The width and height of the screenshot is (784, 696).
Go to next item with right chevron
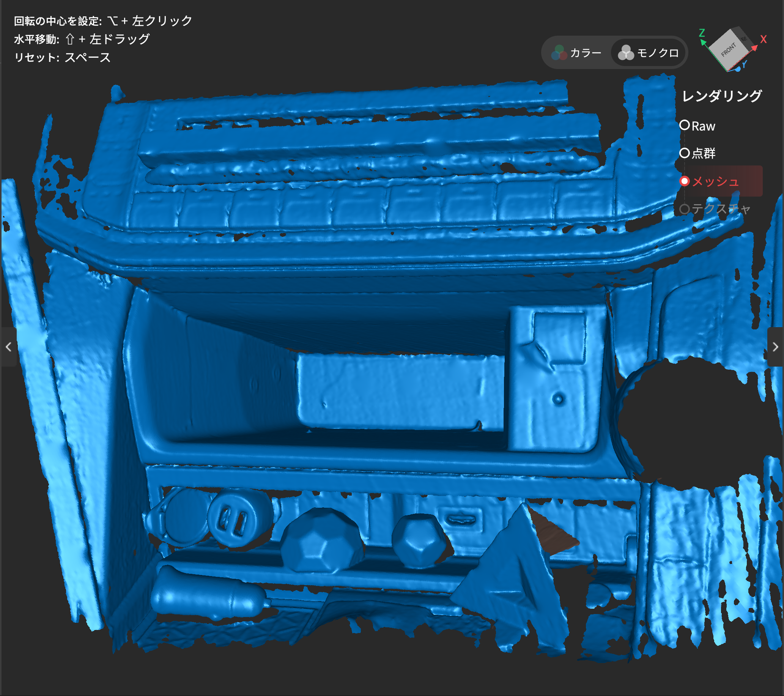point(775,347)
